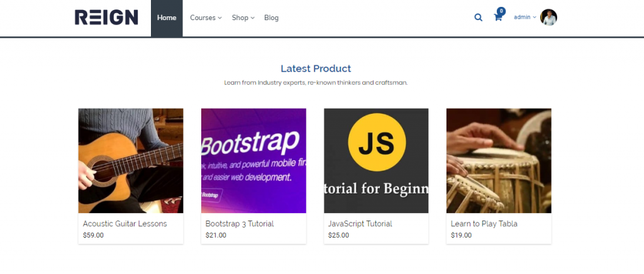The image size is (644, 274).
Task: Open the search magnifier icon
Action: pos(478,18)
